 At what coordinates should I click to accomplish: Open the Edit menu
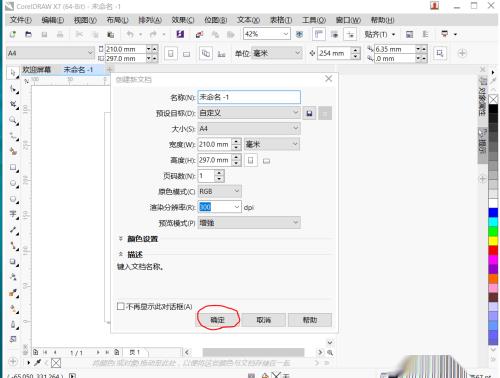click(53, 20)
